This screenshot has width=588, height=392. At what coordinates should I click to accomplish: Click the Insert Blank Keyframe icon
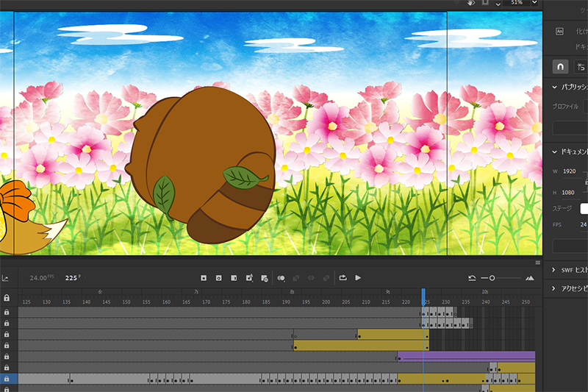[219, 278]
